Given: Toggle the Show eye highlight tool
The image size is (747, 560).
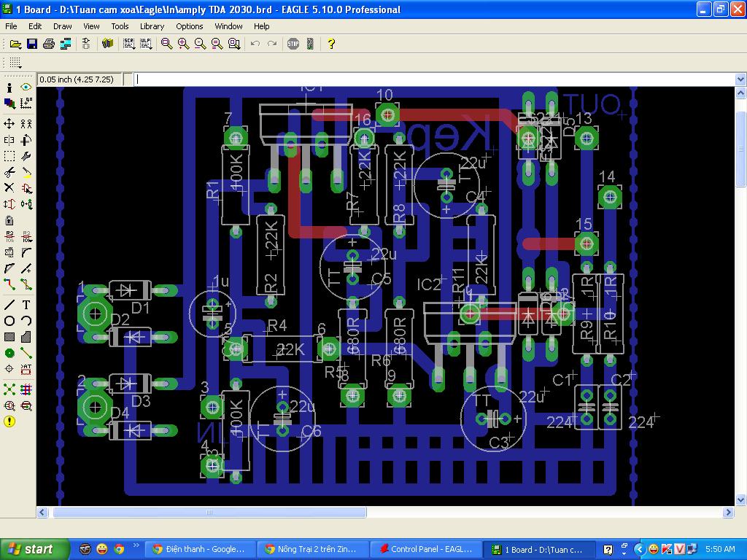Looking at the screenshot, I should click(26, 87).
